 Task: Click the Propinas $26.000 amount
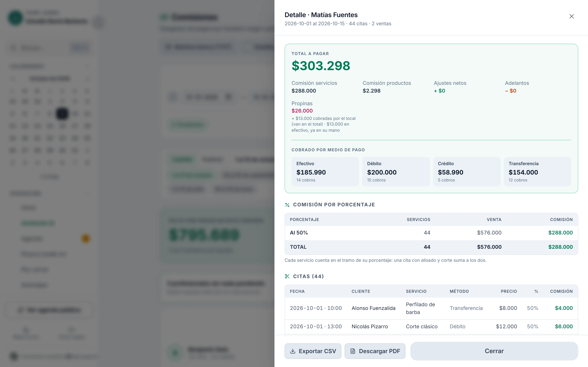(302, 111)
